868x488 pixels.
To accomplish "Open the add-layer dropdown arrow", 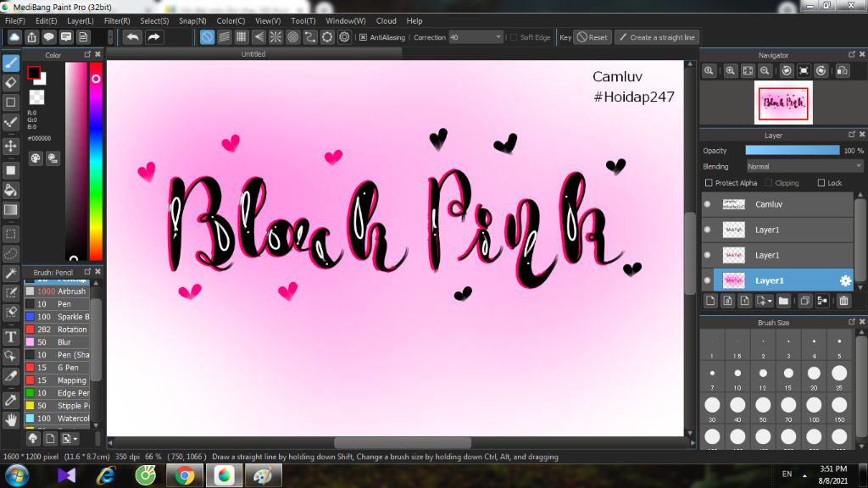I will coord(770,301).
